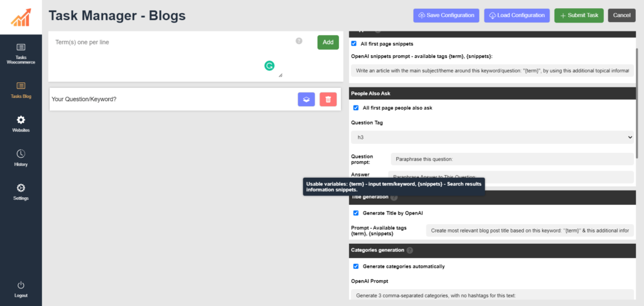Go to History in sidebar

21,158
